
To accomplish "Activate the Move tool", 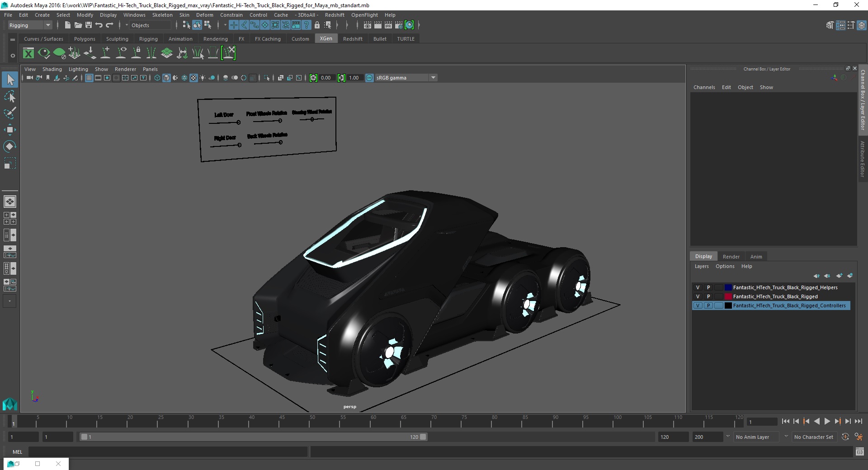I will point(10,130).
